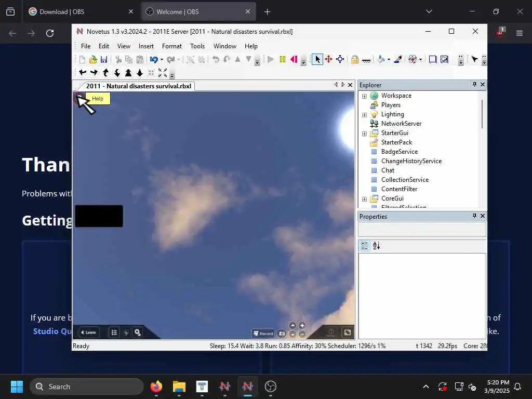The image size is (532, 399).
Task: Save the place with floppy disk icon
Action: 104,60
